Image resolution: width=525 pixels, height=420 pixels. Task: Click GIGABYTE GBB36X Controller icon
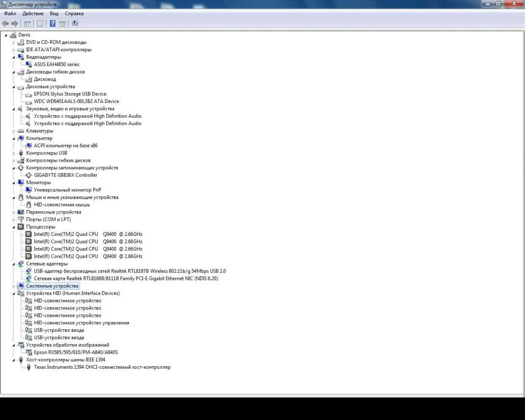pyautogui.click(x=29, y=175)
